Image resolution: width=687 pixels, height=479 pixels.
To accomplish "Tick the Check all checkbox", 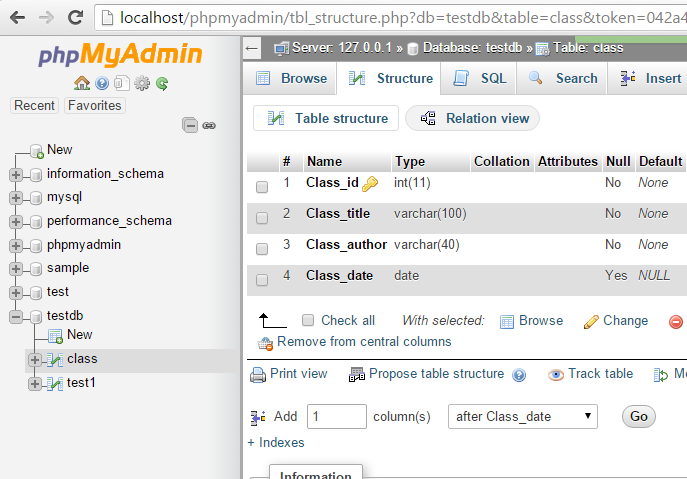I will click(308, 320).
